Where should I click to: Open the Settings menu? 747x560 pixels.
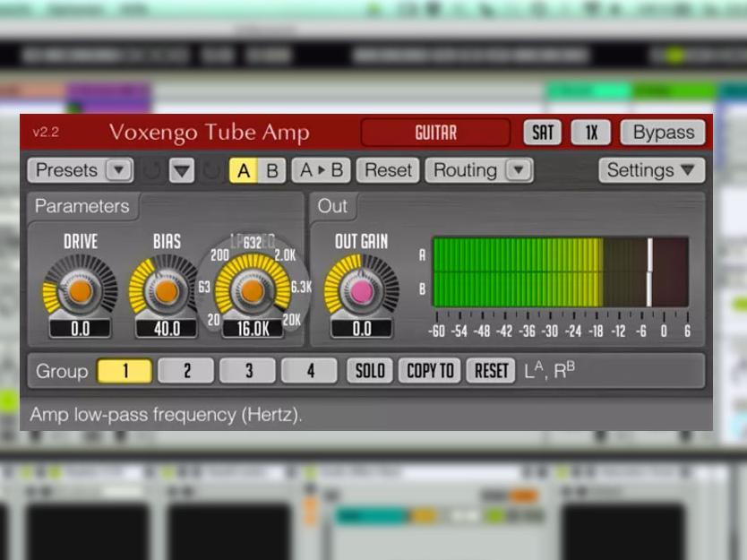click(x=651, y=170)
